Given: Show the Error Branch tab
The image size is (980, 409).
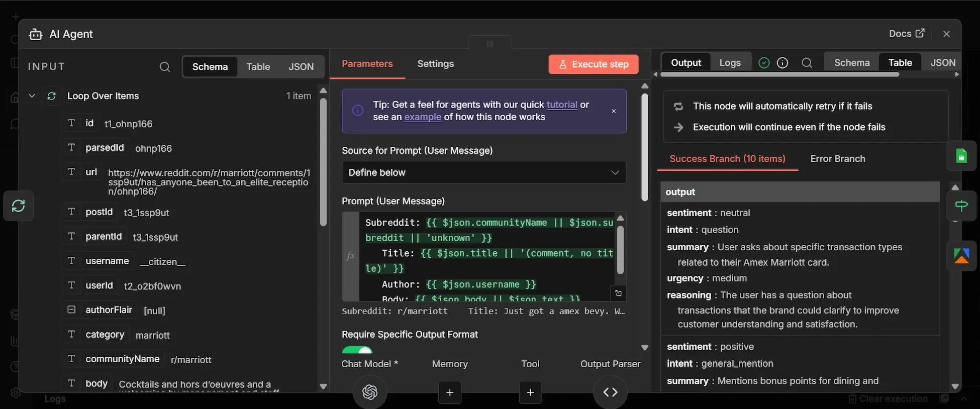Looking at the screenshot, I should coord(838,159).
